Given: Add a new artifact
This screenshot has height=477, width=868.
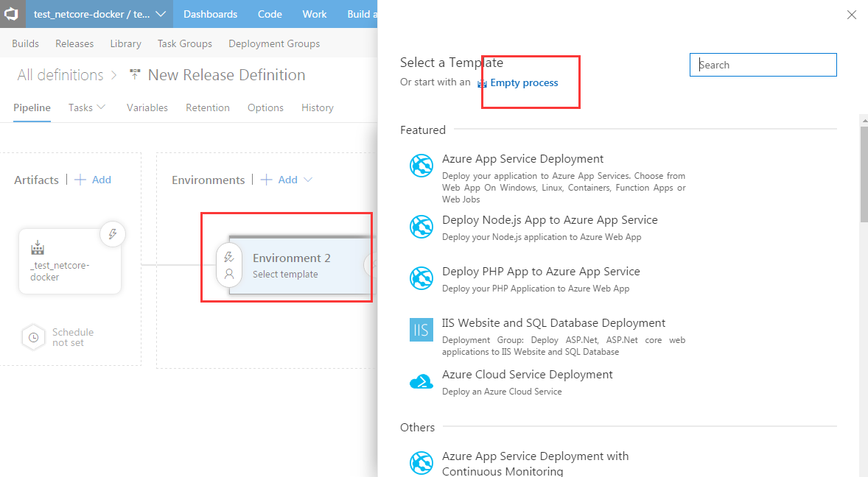Looking at the screenshot, I should pos(93,180).
